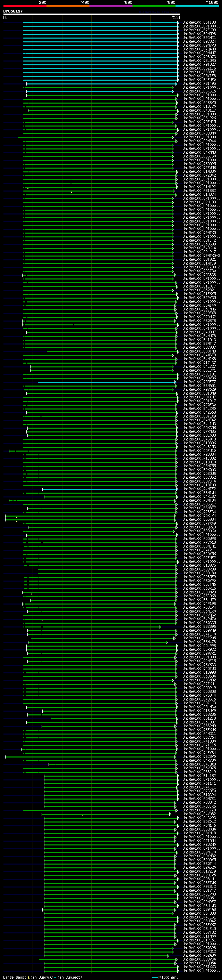Select the UniRef100_A8BBM0 hit label
Image resolution: width=222 pixels, height=980 pixels.
click(x=199, y=133)
